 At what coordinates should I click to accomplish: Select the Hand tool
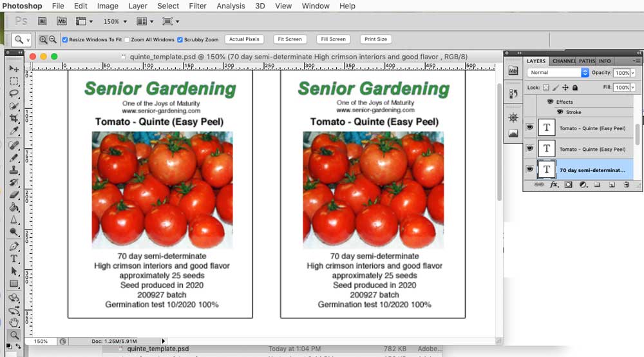tap(14, 322)
